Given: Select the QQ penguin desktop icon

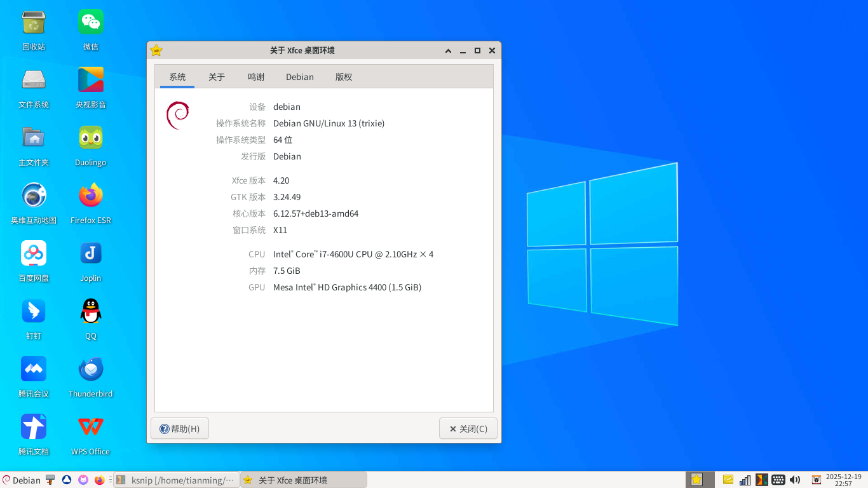Looking at the screenshot, I should coord(91,311).
